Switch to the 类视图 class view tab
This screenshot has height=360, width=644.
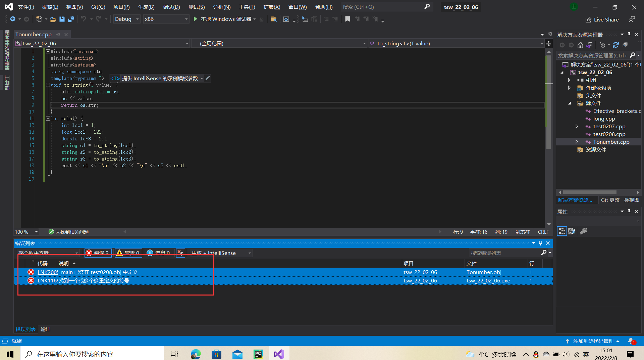pyautogui.click(x=632, y=200)
